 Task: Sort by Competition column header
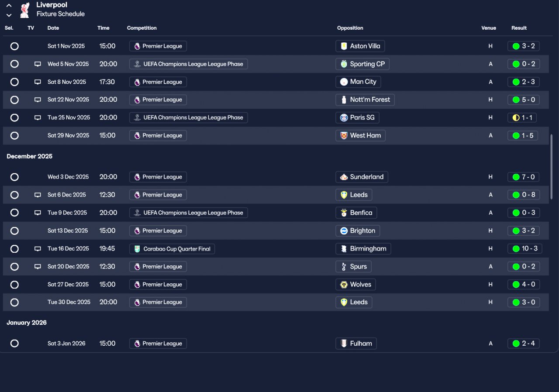[142, 28]
